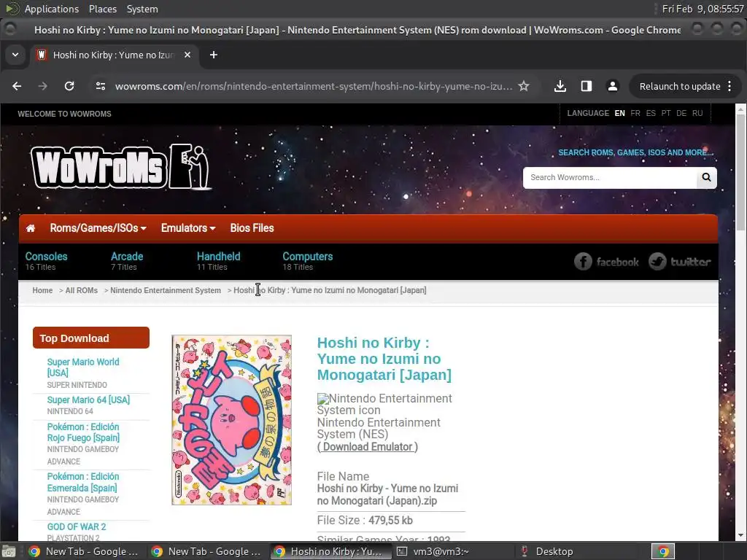Viewport: 747px width, 560px height.
Task: Expand the Roms/Games/ISOs dropdown
Action: pos(98,228)
